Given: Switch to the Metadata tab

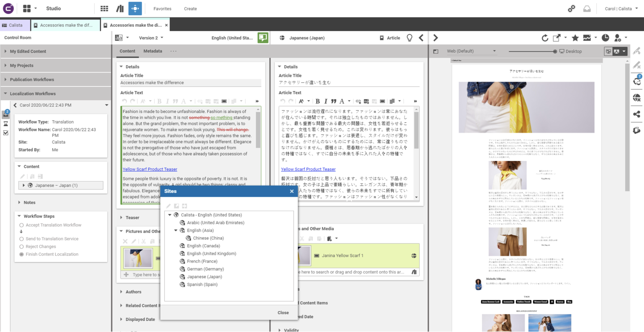Looking at the screenshot, I should pyautogui.click(x=153, y=51).
